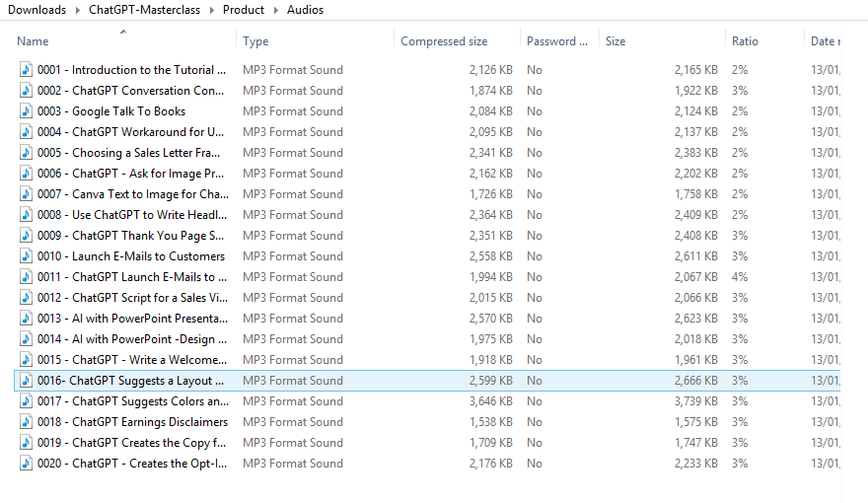868x503 pixels.
Task: Click size value '3,739 KB'
Action: click(x=695, y=401)
